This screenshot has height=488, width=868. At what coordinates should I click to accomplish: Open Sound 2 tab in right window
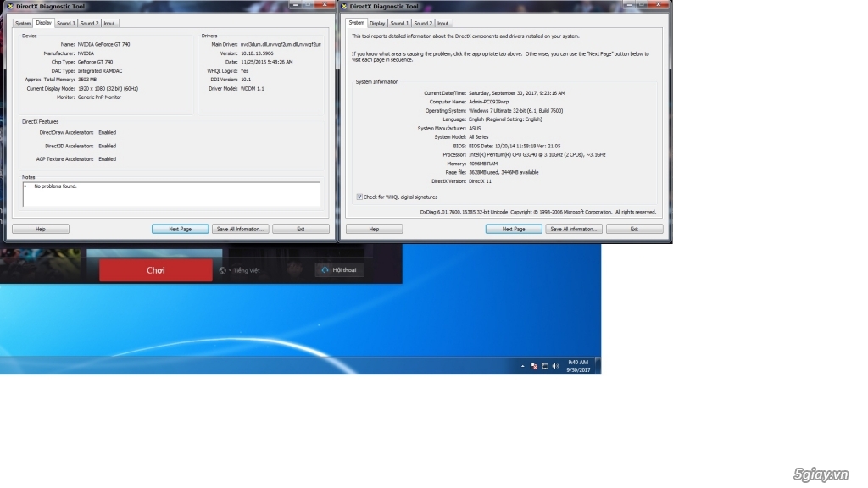coord(423,24)
